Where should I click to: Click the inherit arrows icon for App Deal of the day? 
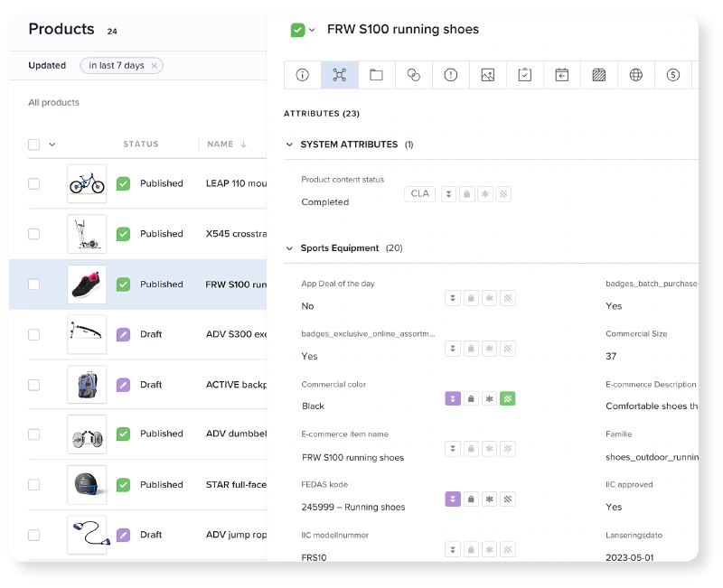coord(453,298)
